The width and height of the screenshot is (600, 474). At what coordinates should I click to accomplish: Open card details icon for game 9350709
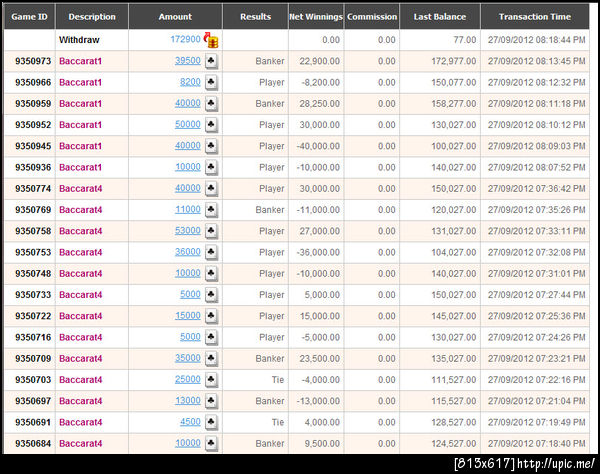point(212,358)
